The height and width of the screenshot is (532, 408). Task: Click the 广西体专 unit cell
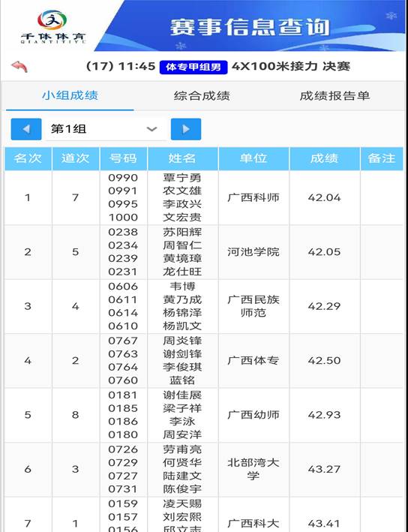pos(253,360)
